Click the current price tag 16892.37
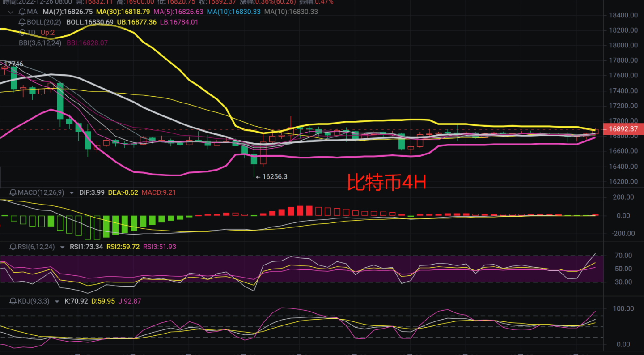Image resolution: width=644 pixels, height=355 pixels. pyautogui.click(x=623, y=129)
